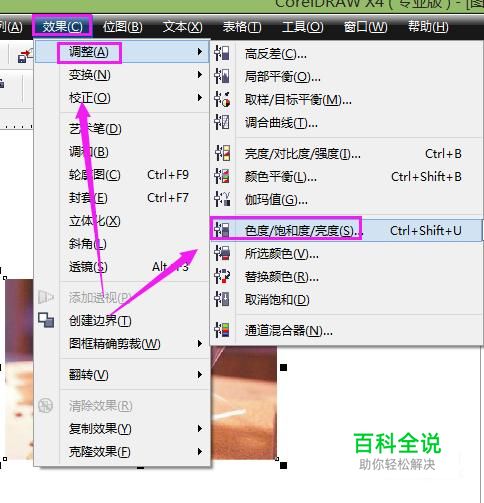Click the 高反差 adjustment icon
Image resolution: width=484 pixels, height=503 pixels.
point(222,53)
